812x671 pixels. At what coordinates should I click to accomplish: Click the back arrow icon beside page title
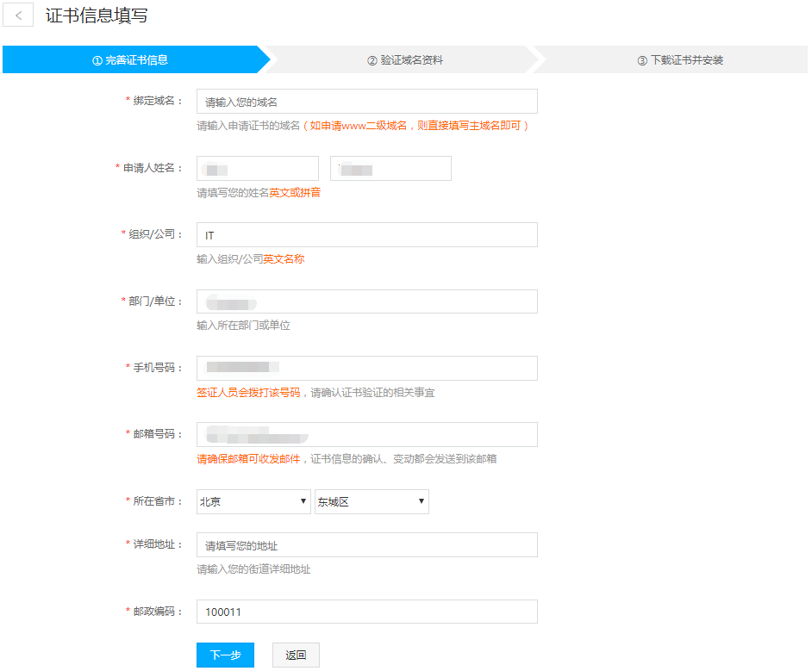(x=18, y=16)
